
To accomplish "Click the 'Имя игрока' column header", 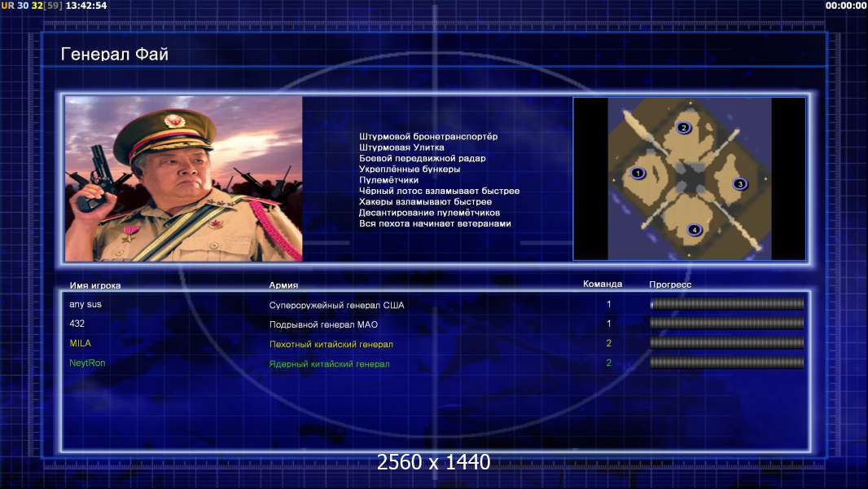I will pos(95,286).
